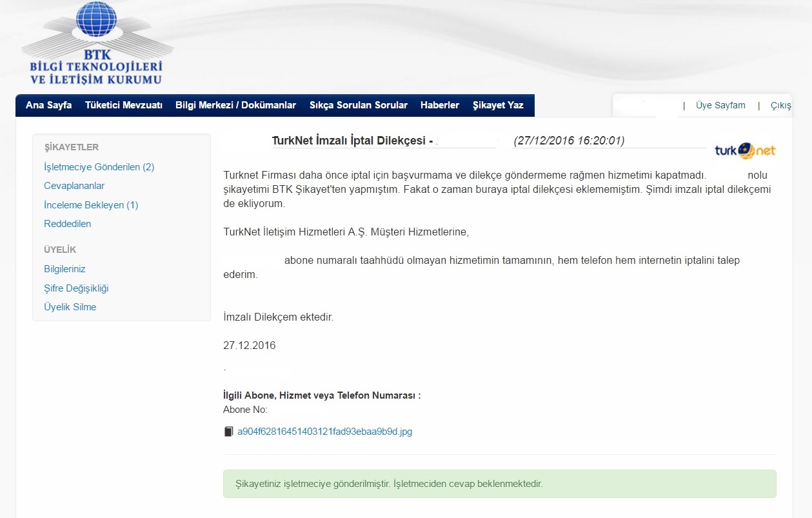This screenshot has height=518, width=812.
Task: Open Bilgi Merkezi / Dokümanlar menu
Action: click(235, 105)
